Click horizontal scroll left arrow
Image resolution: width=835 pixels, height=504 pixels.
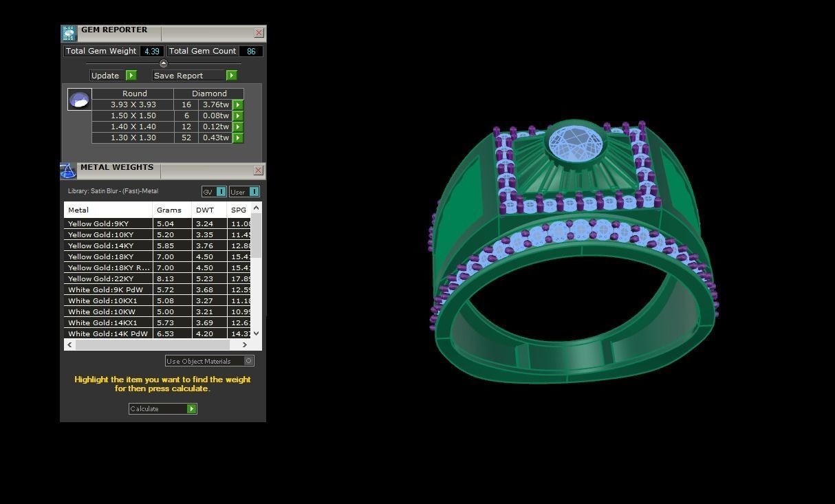[x=69, y=344]
